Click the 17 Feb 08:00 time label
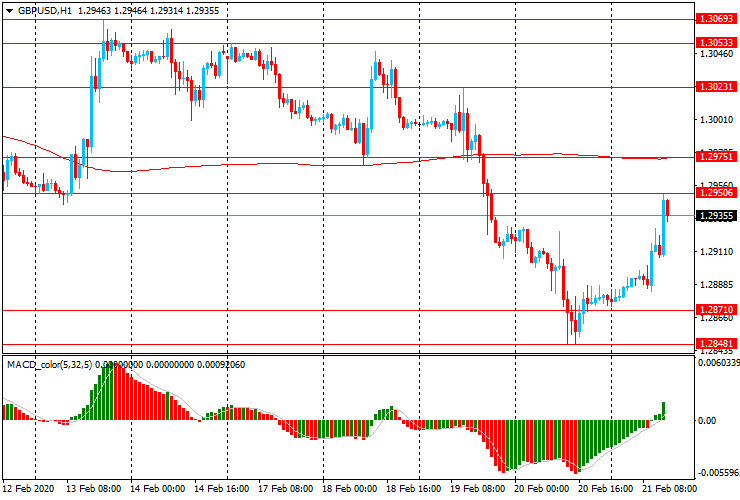Image resolution: width=740 pixels, height=500 pixels. pyautogui.click(x=286, y=489)
